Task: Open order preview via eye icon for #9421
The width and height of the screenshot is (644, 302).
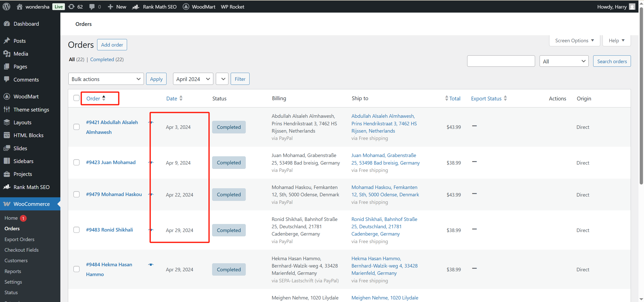Action: pyautogui.click(x=151, y=122)
